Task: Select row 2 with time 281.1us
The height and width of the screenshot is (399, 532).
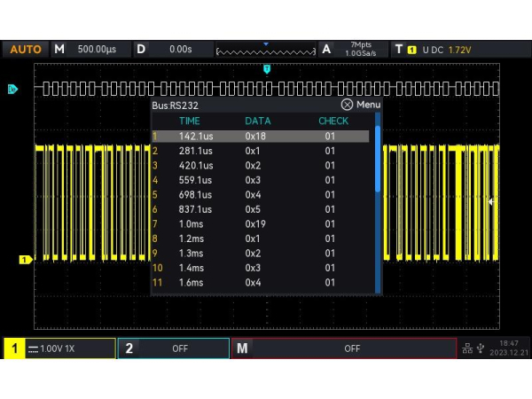Action: 260,151
